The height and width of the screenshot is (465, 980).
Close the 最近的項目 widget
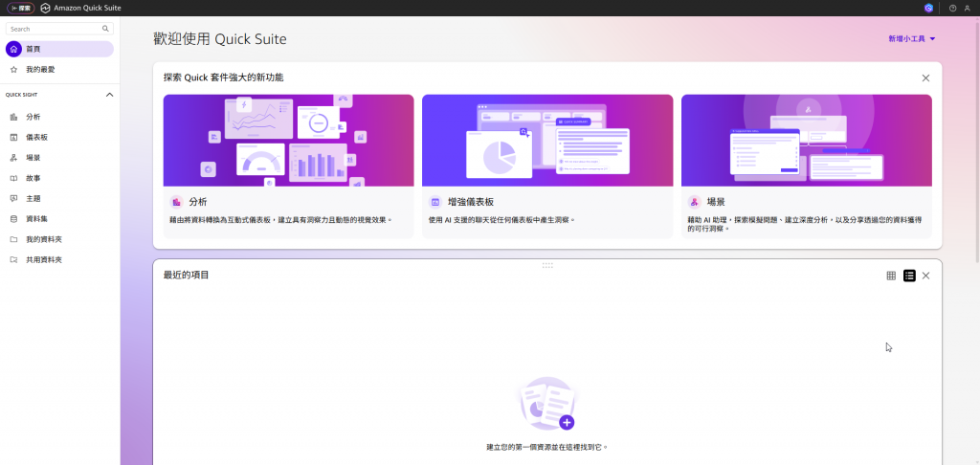pyautogui.click(x=925, y=276)
